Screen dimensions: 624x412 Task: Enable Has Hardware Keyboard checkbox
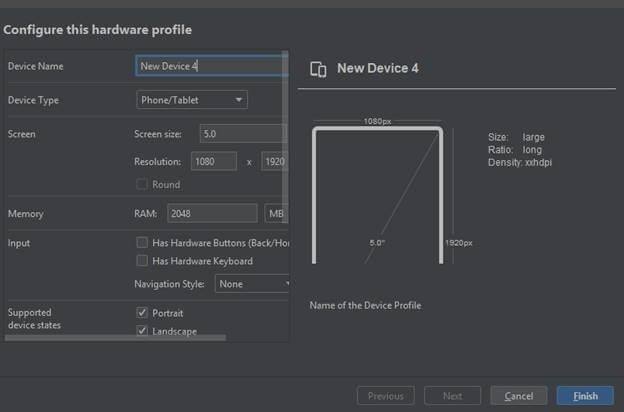click(x=142, y=261)
